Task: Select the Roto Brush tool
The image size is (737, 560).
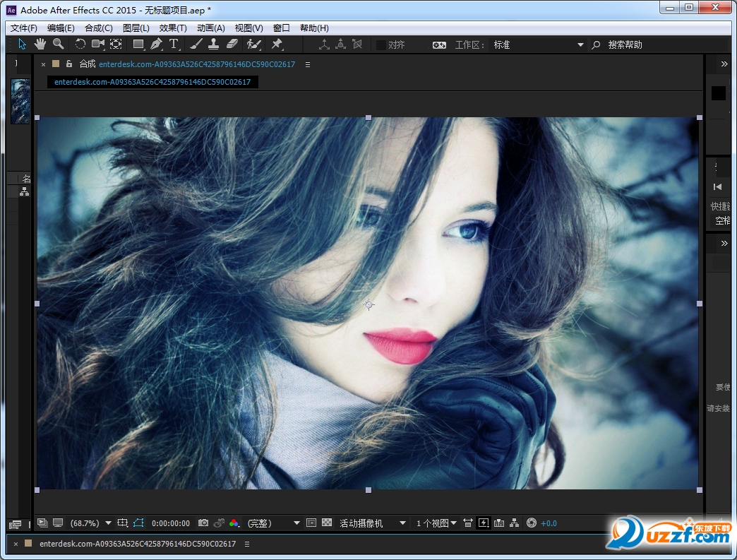Action: (254, 44)
